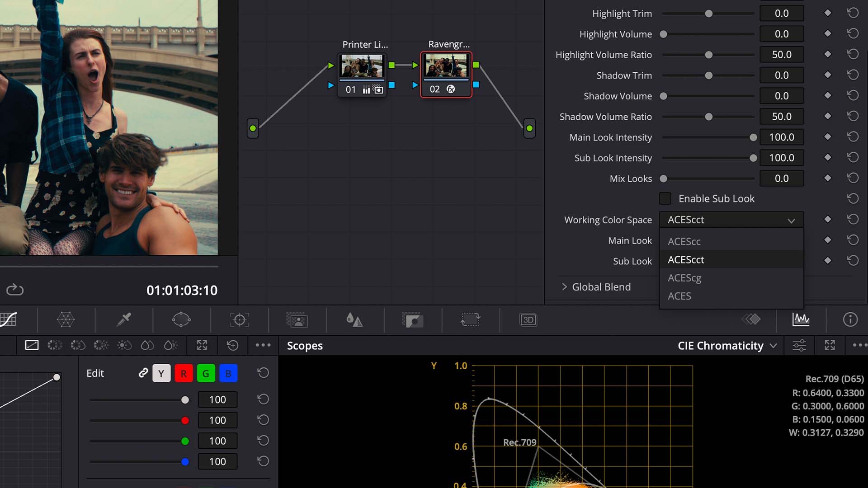
Task: Open the Window palette with the ellipse icon
Action: click(181, 320)
